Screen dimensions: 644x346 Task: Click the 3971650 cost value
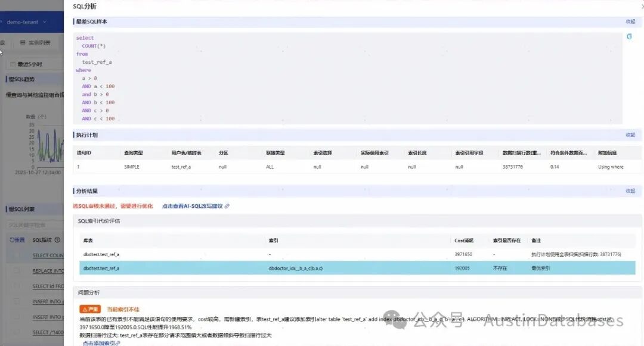[x=463, y=254]
